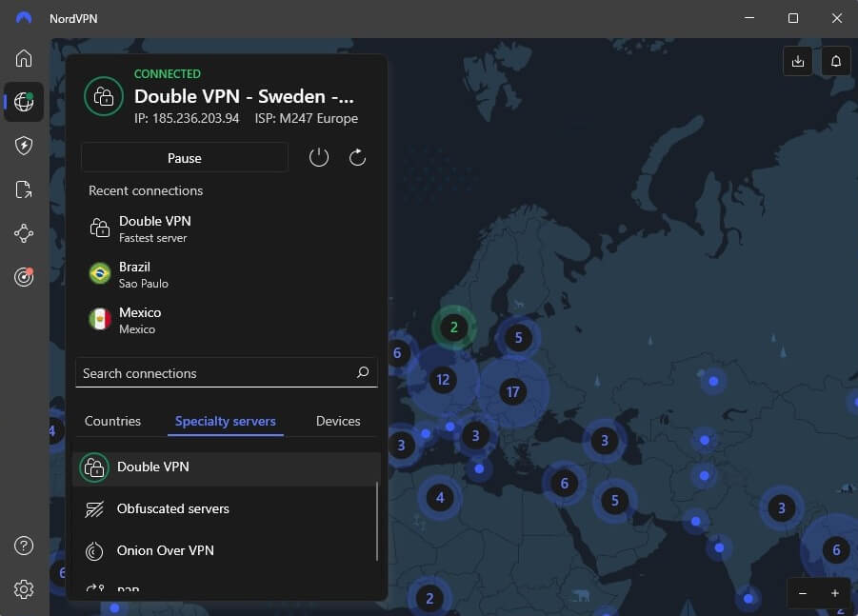The height and width of the screenshot is (616, 858).
Task: Open the Dark Web Monitor target icon
Action: point(24,277)
